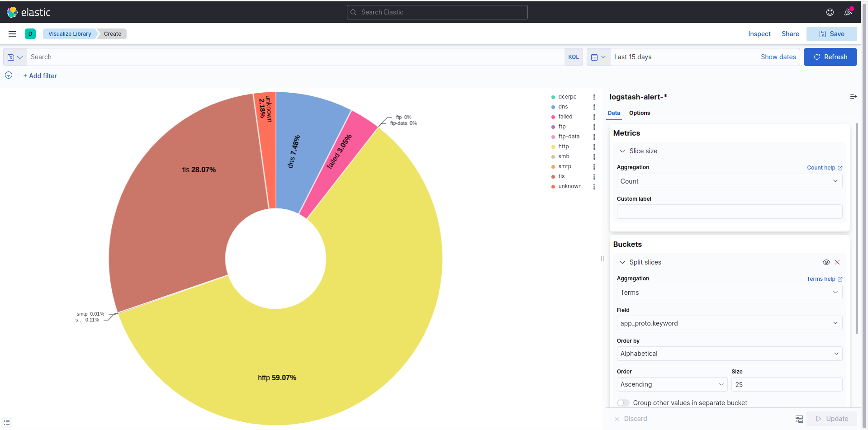Enable Group other values in separate bucket
Screen dimensions: 868x430
[623, 403]
